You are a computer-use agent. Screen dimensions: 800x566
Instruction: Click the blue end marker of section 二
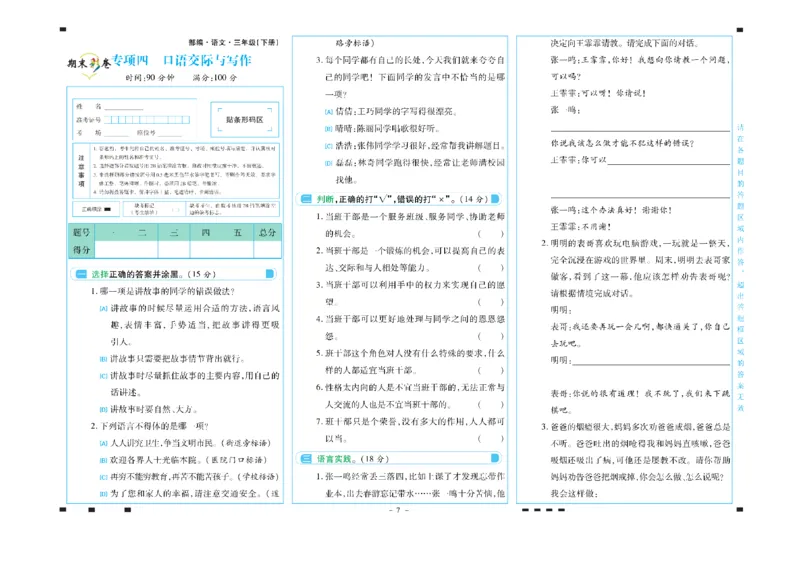(x=495, y=199)
